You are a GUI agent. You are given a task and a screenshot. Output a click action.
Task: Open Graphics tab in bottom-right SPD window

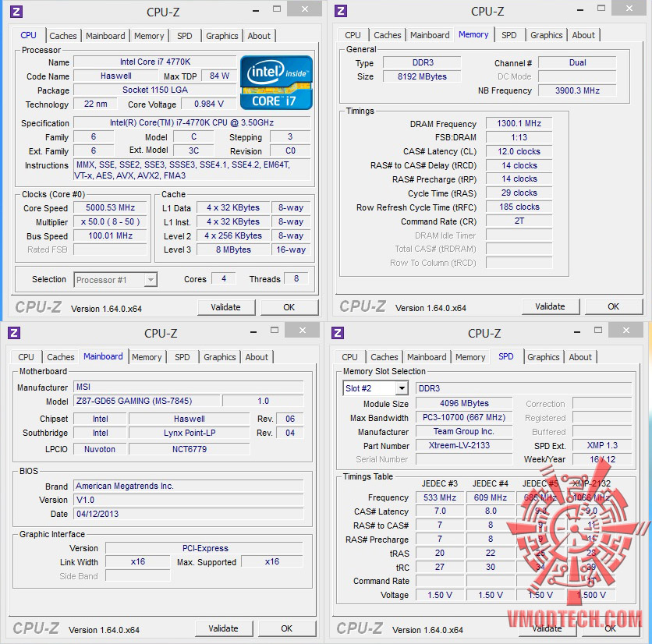tap(544, 357)
